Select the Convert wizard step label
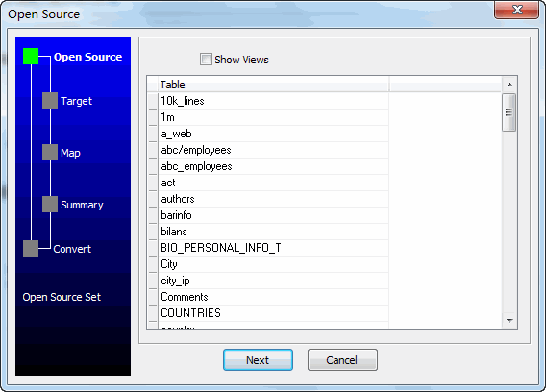Image resolution: width=546 pixels, height=392 pixels. pos(72,249)
